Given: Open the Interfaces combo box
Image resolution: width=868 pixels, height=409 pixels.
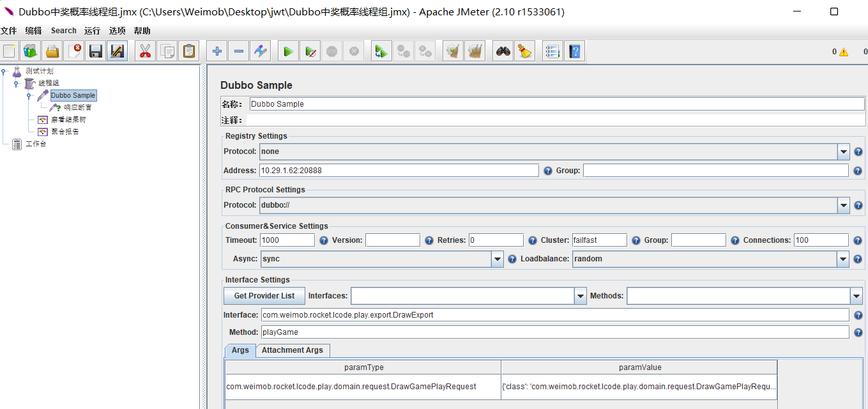Looking at the screenshot, I should point(581,296).
